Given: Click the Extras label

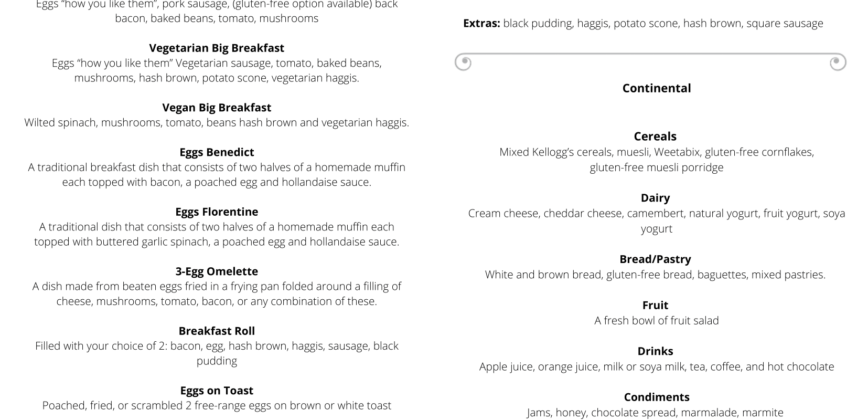Looking at the screenshot, I should point(481,23).
